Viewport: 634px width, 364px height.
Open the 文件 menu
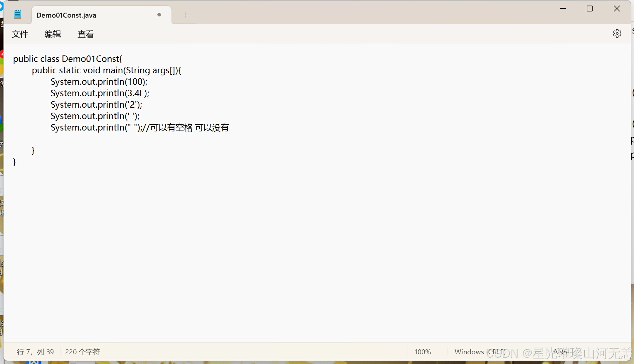pyautogui.click(x=20, y=34)
